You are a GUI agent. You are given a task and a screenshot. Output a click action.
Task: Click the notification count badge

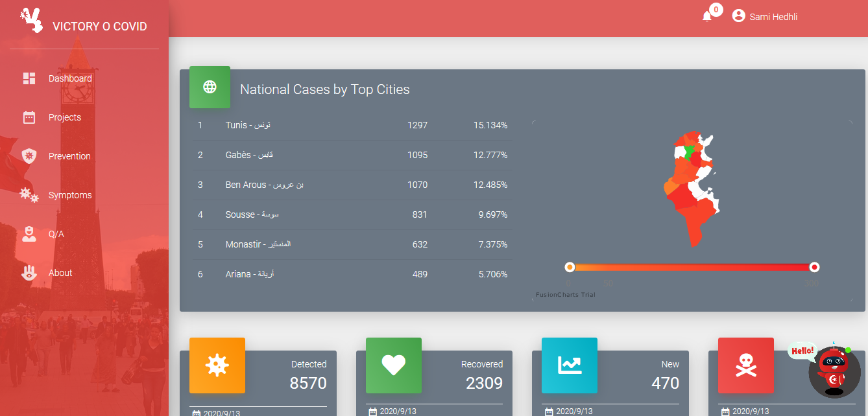[x=716, y=10]
